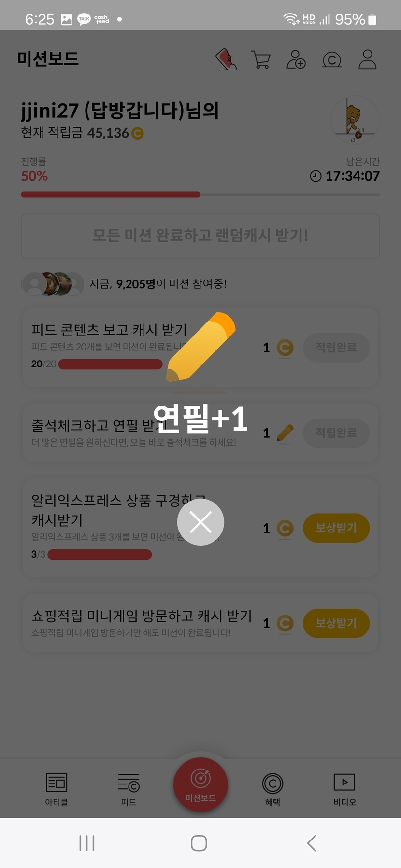
Task: Open the cash coin icon in header
Action: 331,60
